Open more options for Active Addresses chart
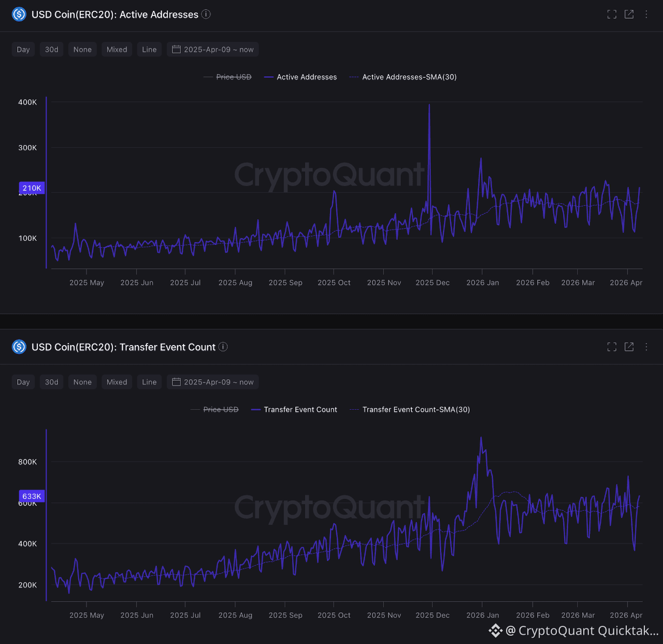 [646, 15]
